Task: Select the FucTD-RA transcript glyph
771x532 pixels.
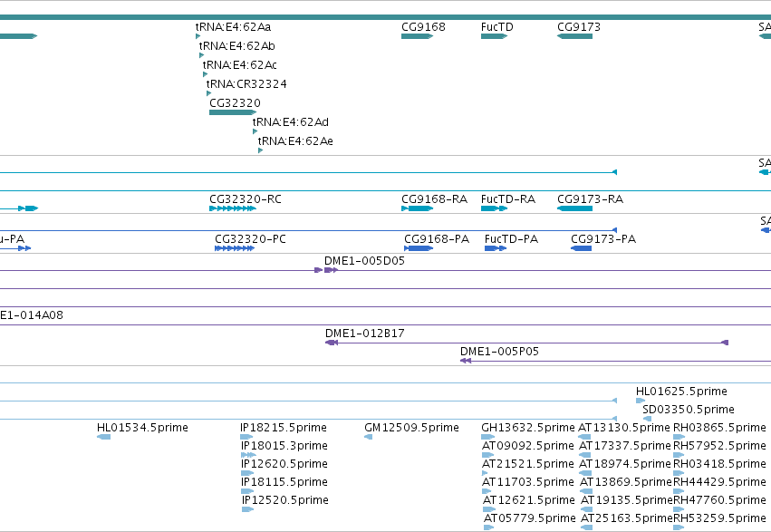Action: pyautogui.click(x=494, y=208)
